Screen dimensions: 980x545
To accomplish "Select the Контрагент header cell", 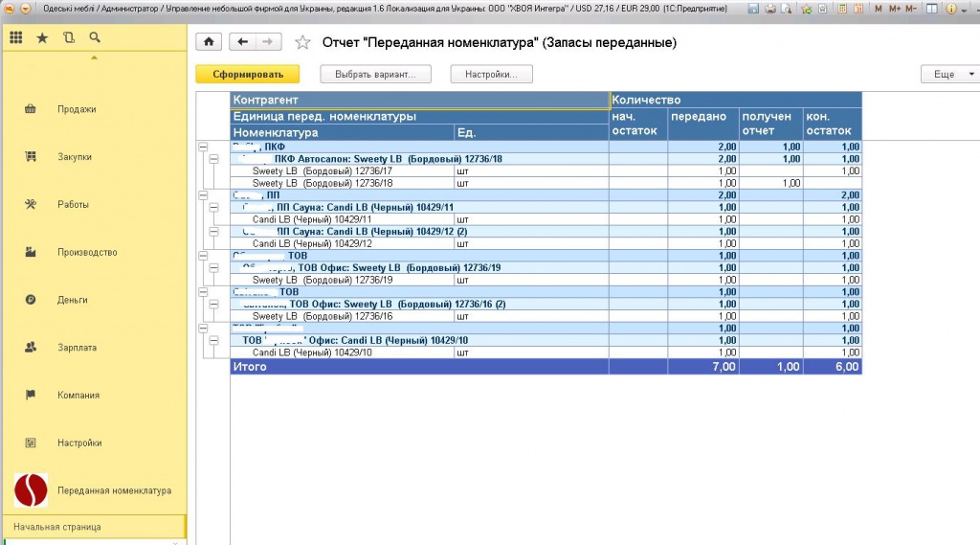I will (419, 100).
